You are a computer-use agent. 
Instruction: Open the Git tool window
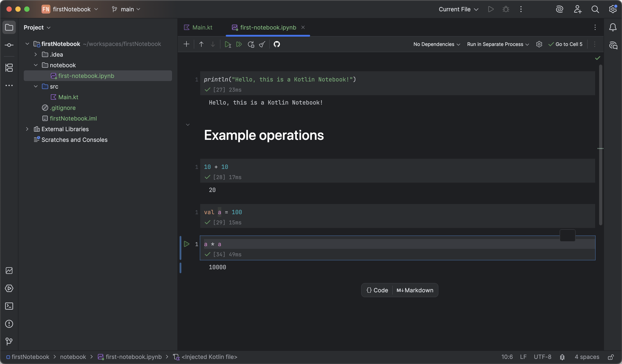coord(9,341)
